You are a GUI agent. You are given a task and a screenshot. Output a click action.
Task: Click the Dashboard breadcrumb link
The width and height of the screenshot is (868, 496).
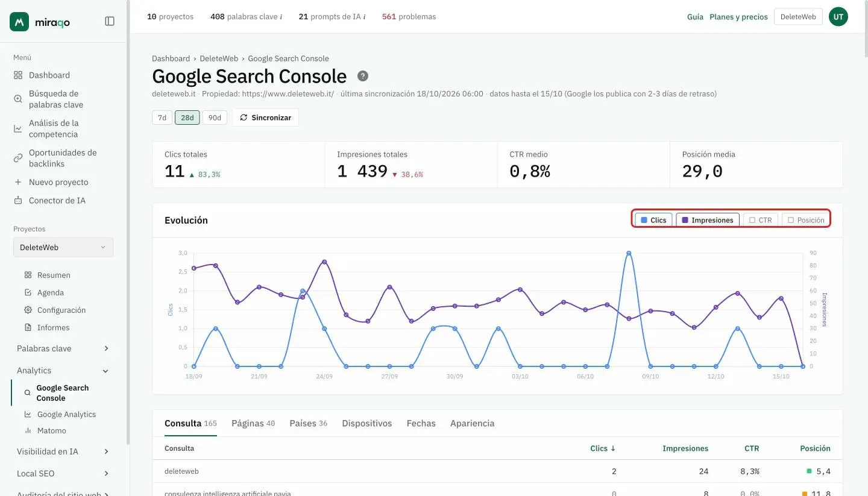coord(171,58)
